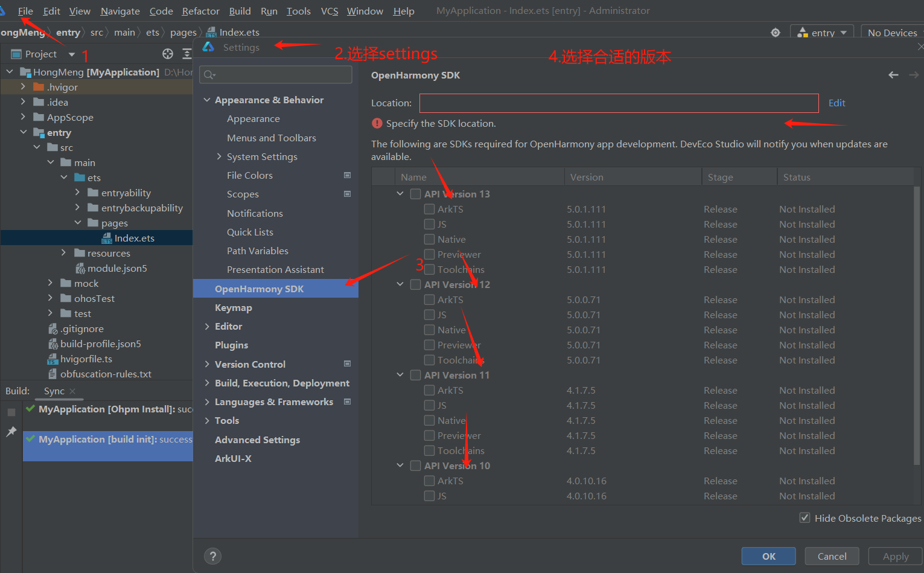This screenshot has height=573, width=924.
Task: Click the search icon in settings search box
Action: [209, 75]
